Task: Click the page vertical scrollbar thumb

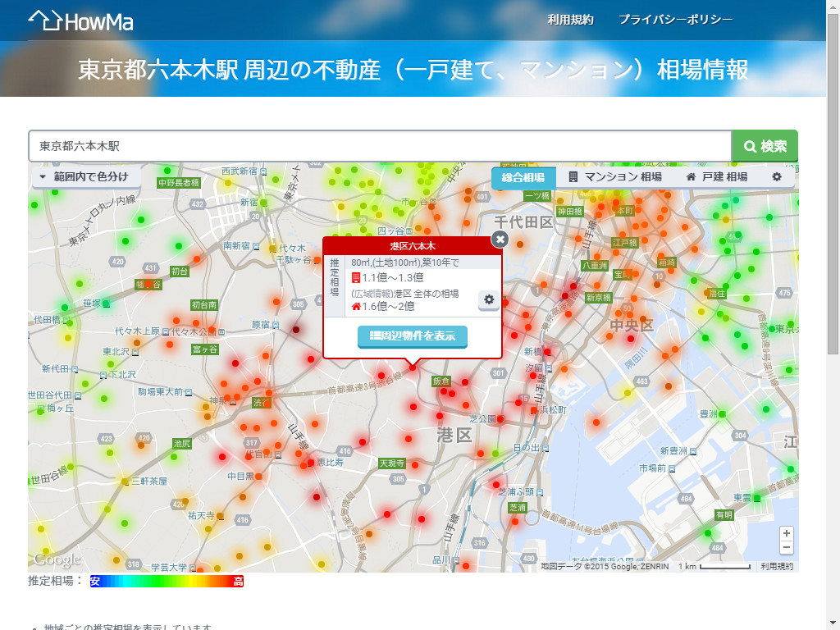Action: (833, 185)
